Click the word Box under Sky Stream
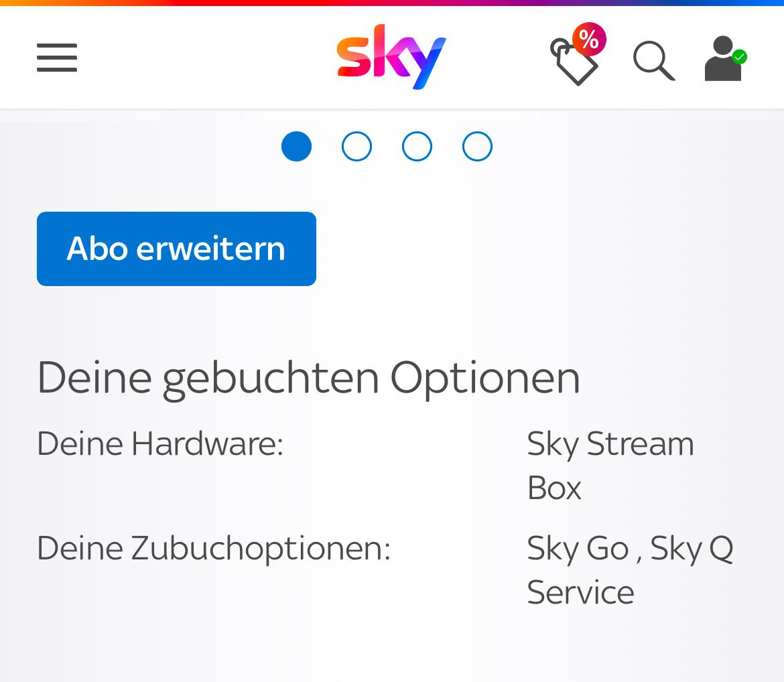The height and width of the screenshot is (682, 784). click(x=554, y=488)
